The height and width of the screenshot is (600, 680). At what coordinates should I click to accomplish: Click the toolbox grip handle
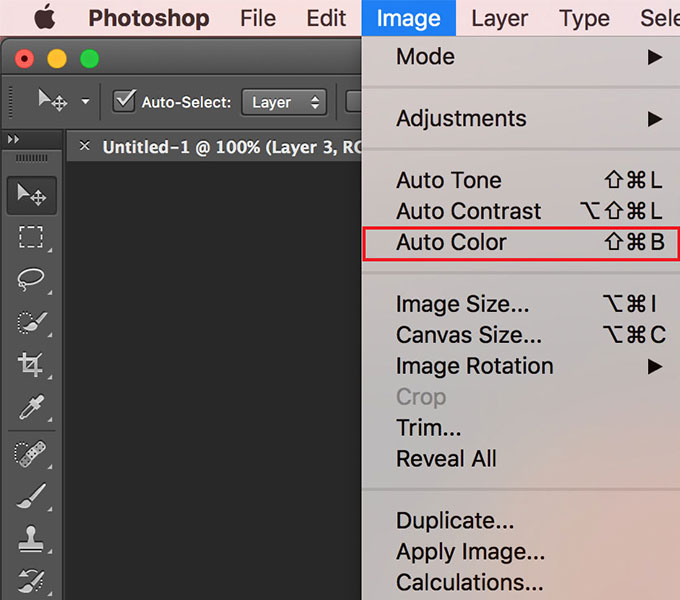pos(32,158)
